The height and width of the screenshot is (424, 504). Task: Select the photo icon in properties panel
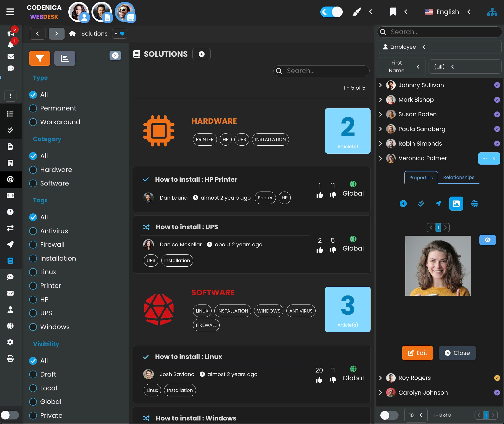pyautogui.click(x=456, y=204)
